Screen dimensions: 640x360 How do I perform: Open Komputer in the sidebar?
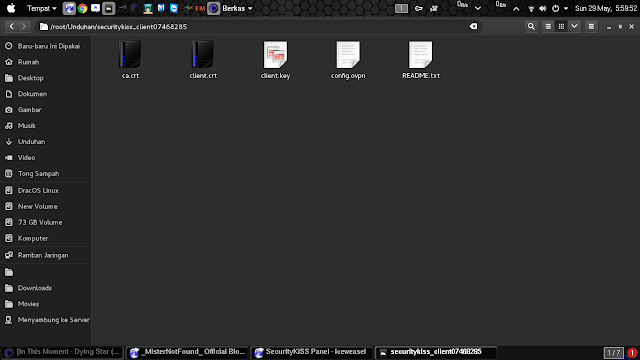pyautogui.click(x=45, y=238)
